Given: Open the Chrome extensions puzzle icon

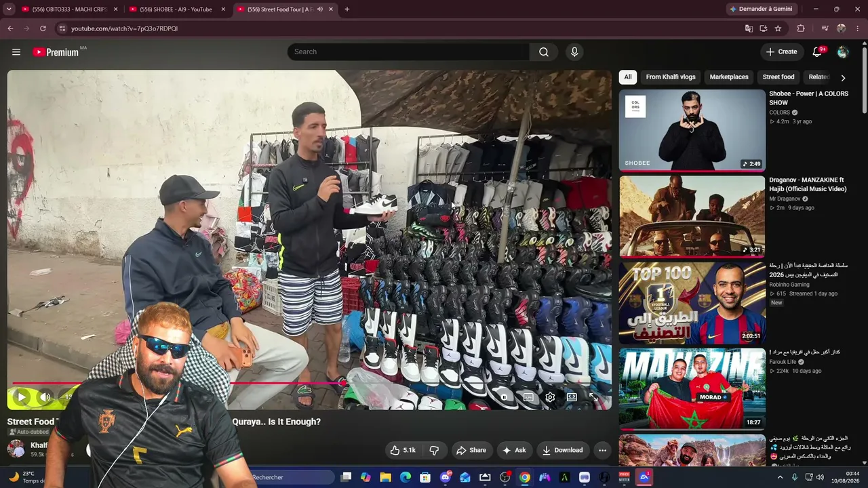Looking at the screenshot, I should click(x=801, y=28).
